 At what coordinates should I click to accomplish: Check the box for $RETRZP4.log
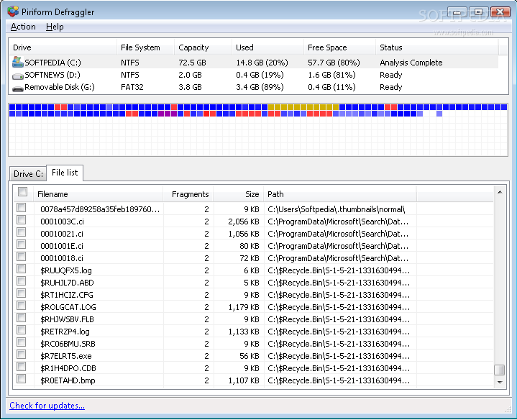pos(22,329)
